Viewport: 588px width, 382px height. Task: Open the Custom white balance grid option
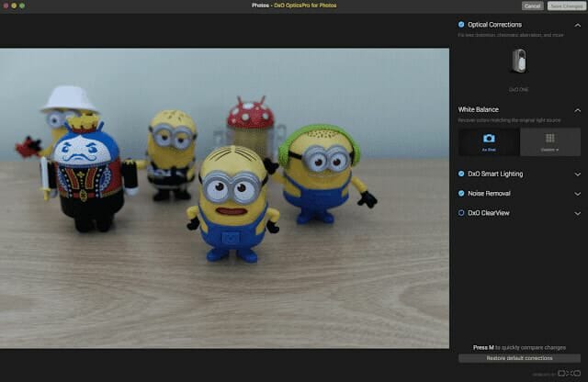pyautogui.click(x=550, y=141)
